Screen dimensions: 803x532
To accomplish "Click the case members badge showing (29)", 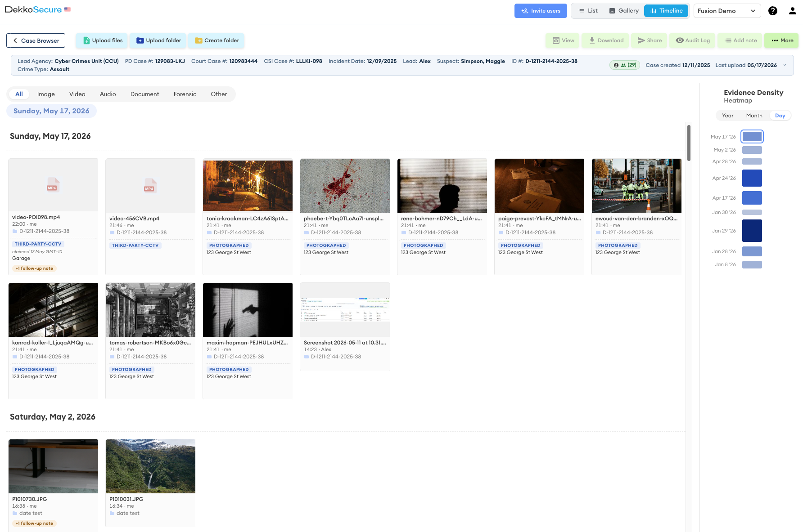I will [x=625, y=65].
